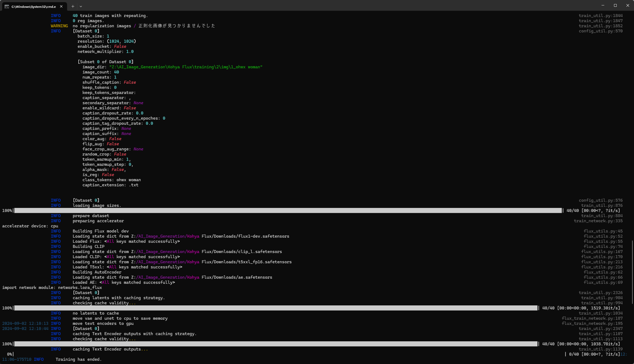Viewport: 634px width, 364px height.
Task: Click the flux1-dev.safetensors loading line
Action: pyautogui.click(x=181, y=236)
